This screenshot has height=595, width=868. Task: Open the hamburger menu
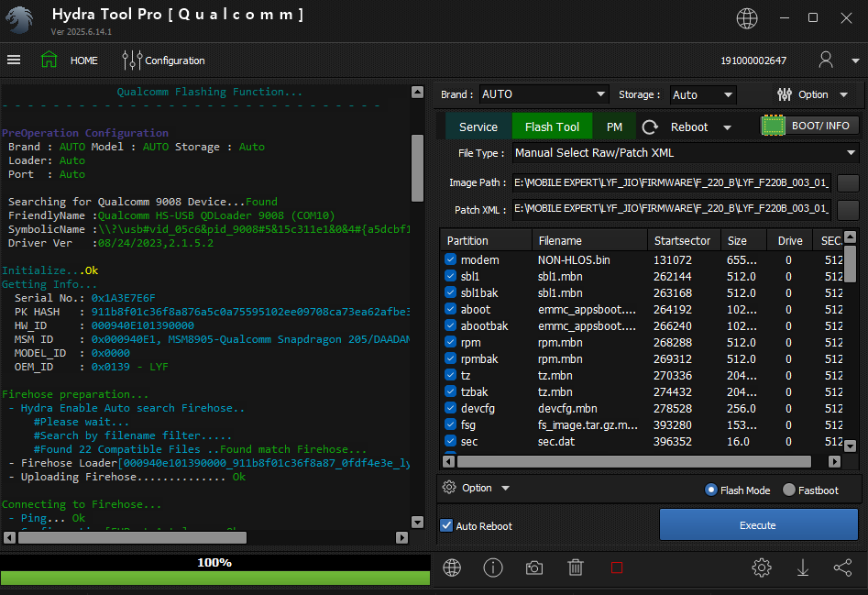[x=14, y=60]
